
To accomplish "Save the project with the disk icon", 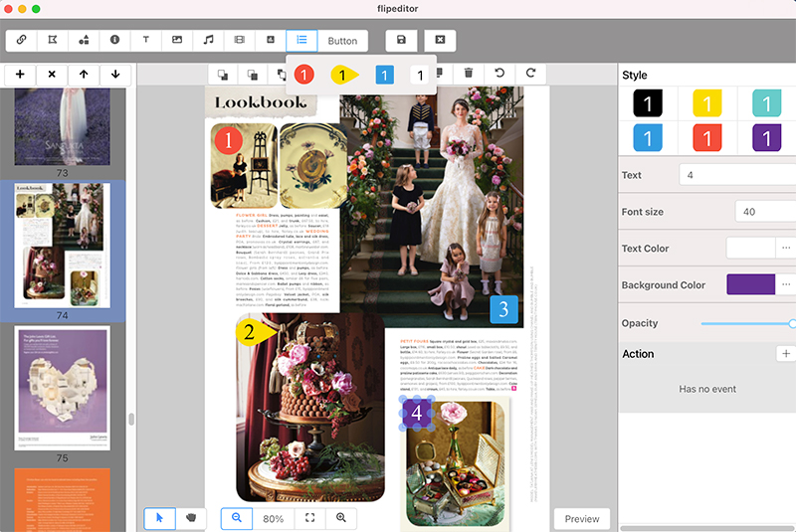I will pos(401,40).
